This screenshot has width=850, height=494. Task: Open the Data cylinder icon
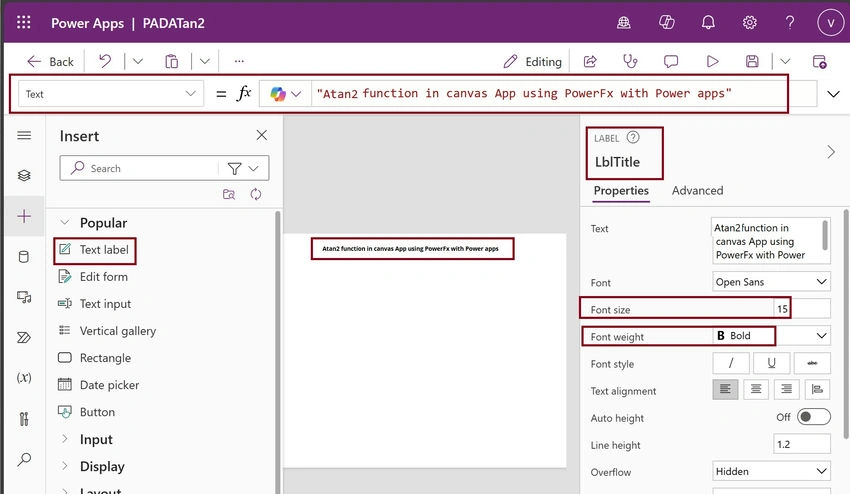tap(24, 256)
